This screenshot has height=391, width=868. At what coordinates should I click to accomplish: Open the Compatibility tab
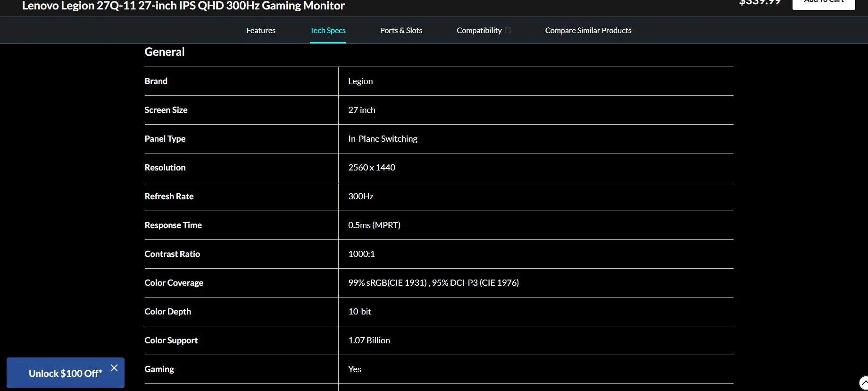click(484, 30)
